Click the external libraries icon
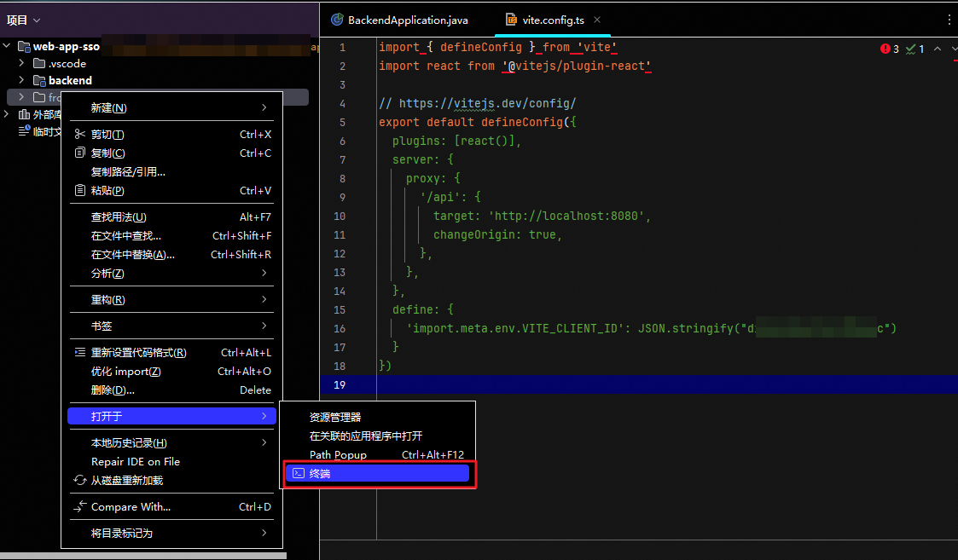Viewport: 958px width, 560px height. tap(24, 114)
